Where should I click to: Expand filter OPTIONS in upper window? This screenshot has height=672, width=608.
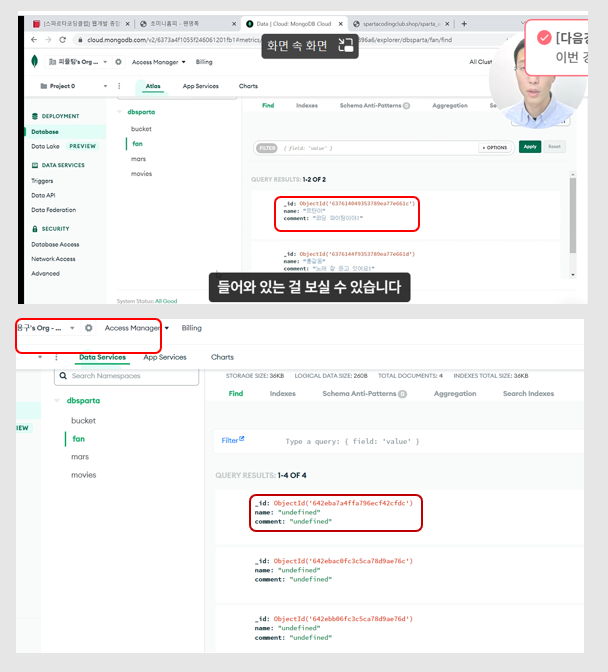[x=495, y=147]
